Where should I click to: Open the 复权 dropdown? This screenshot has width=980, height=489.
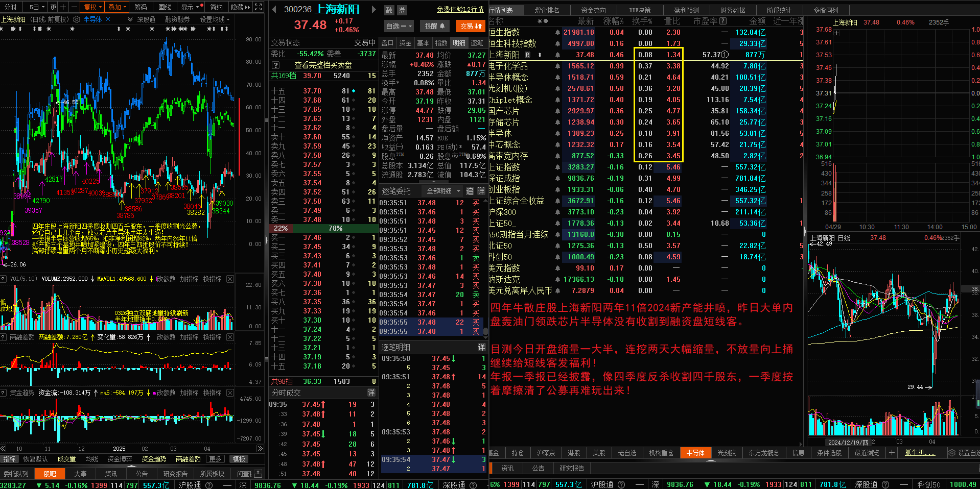pyautogui.click(x=92, y=7)
